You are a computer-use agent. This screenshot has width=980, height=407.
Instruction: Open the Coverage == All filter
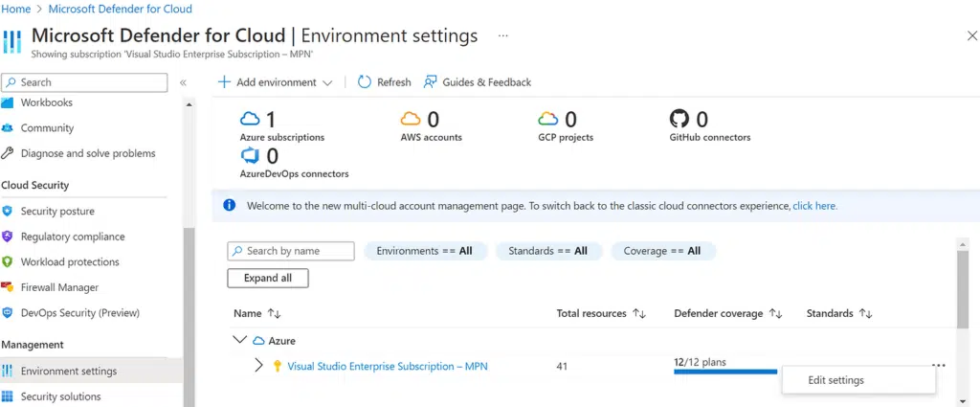662,251
